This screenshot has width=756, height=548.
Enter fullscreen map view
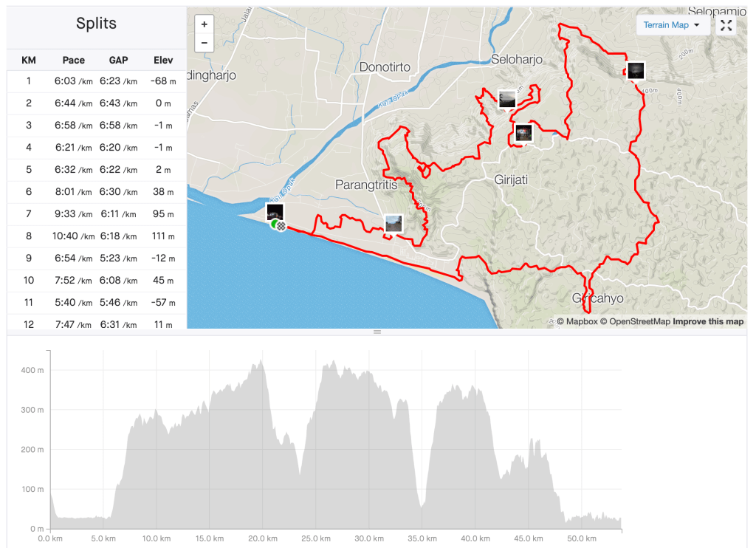(726, 25)
